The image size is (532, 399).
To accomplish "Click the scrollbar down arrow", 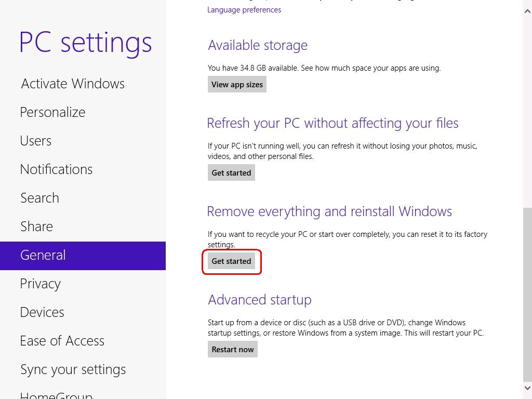I will 527,388.
